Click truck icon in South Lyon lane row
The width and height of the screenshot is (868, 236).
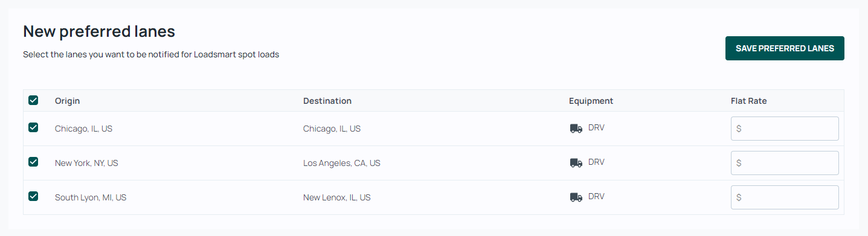click(576, 197)
